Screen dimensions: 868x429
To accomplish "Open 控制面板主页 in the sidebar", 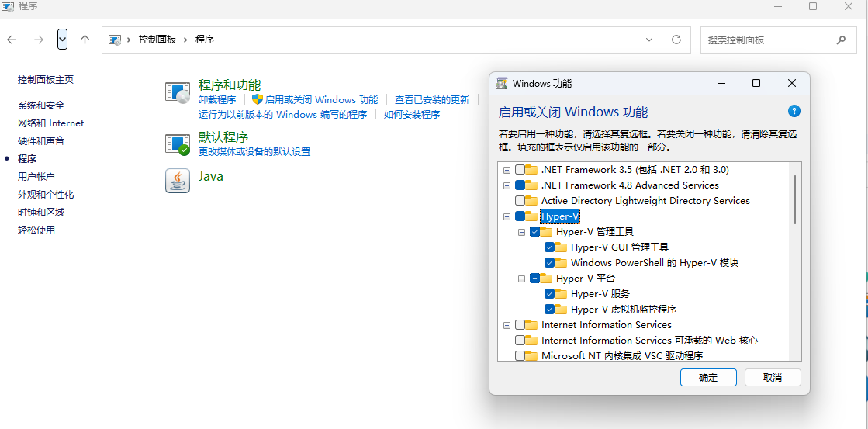I will pyautogui.click(x=46, y=80).
